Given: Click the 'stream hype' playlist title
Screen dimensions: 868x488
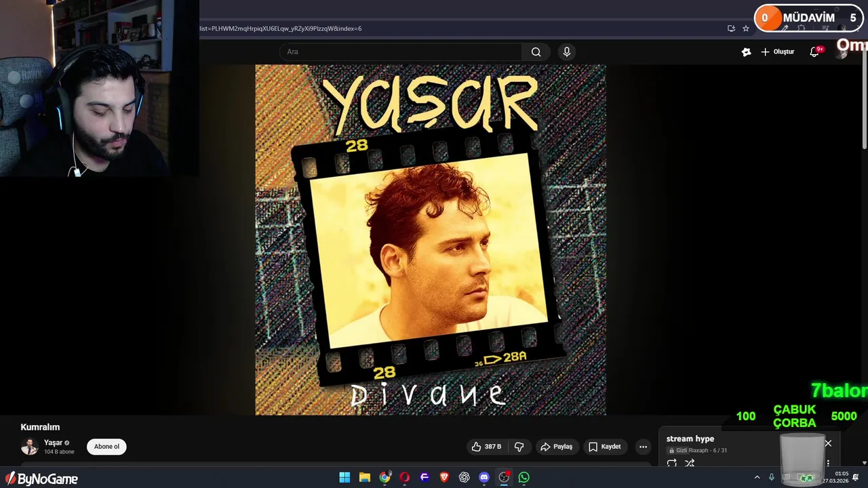Looking at the screenshot, I should [x=690, y=439].
